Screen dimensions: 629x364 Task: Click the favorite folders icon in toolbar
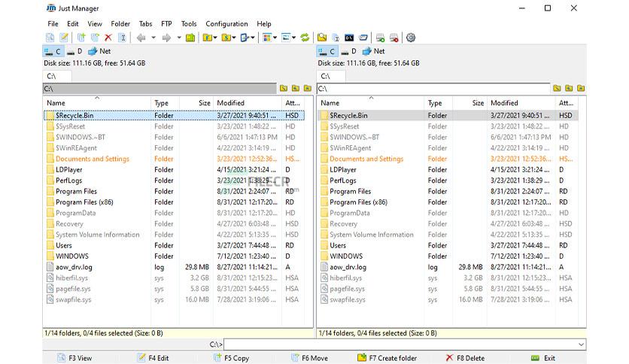(207, 38)
